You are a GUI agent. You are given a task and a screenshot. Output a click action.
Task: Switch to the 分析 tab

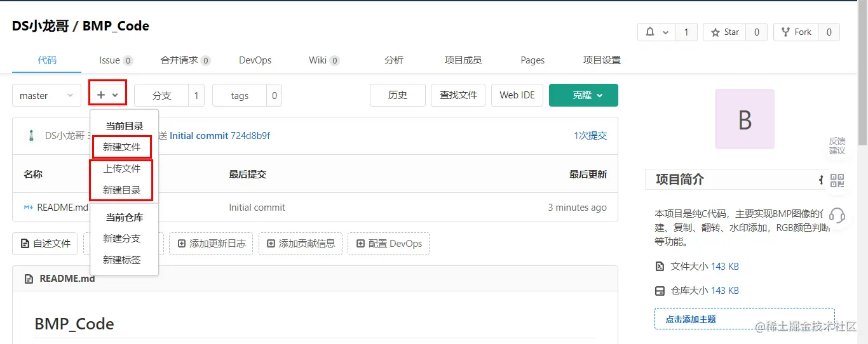(x=394, y=60)
